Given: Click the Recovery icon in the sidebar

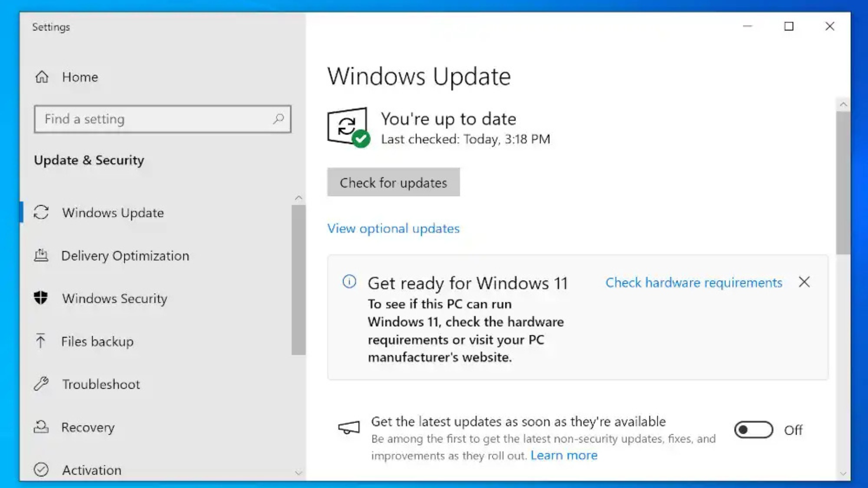Looking at the screenshot, I should click(x=41, y=427).
